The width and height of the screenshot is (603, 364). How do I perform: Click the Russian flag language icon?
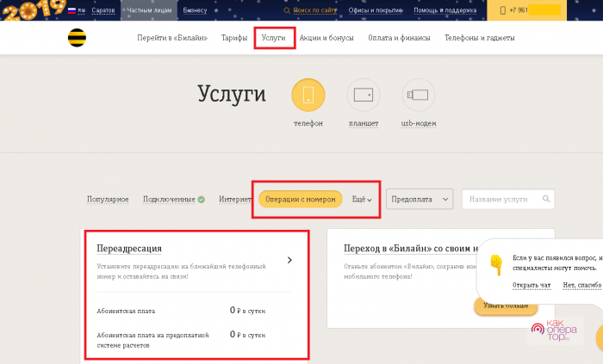(x=71, y=10)
